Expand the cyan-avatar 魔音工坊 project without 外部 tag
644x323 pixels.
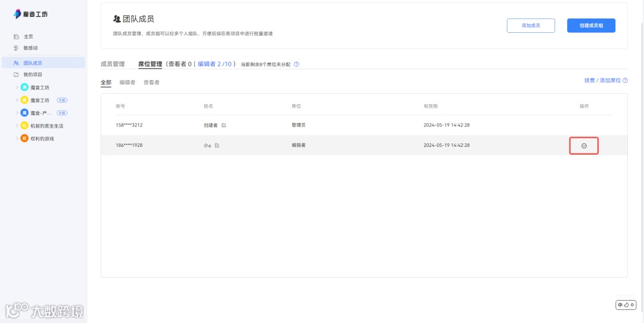click(x=17, y=87)
